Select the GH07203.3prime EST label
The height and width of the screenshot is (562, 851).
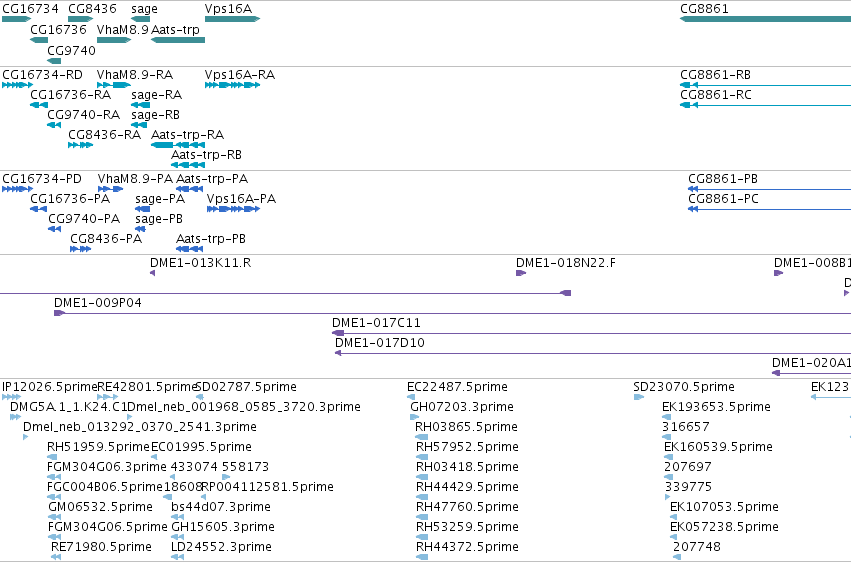462,407
